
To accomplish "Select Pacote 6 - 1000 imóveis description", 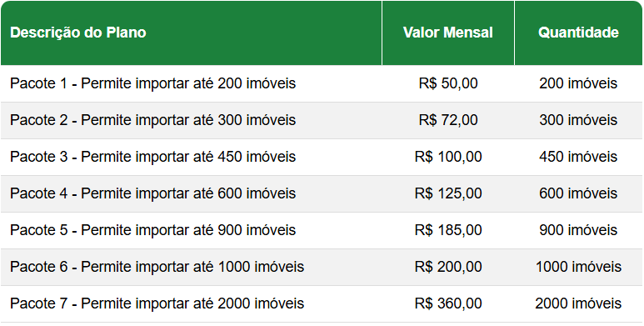I will [x=157, y=267].
